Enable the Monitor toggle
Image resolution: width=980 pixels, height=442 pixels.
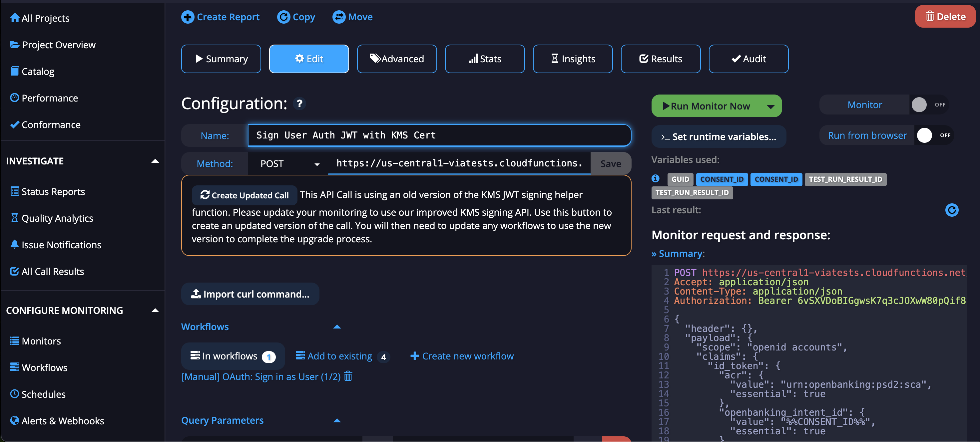click(x=919, y=105)
